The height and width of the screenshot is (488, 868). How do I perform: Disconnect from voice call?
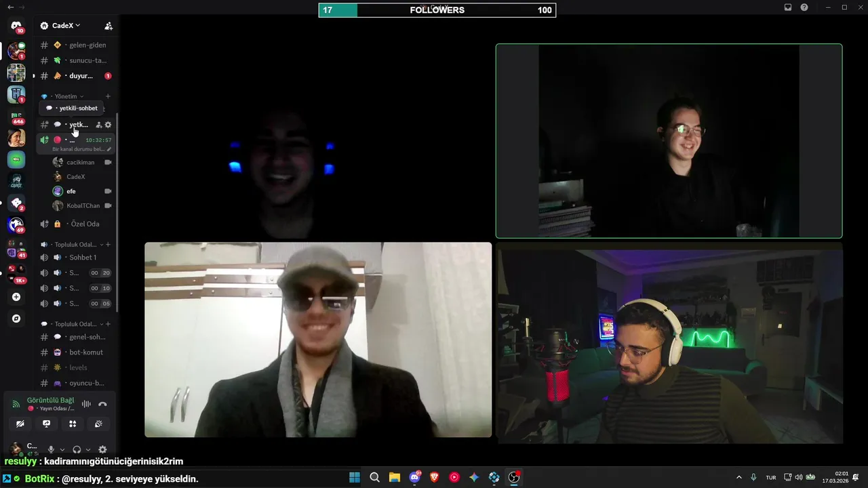tap(102, 404)
